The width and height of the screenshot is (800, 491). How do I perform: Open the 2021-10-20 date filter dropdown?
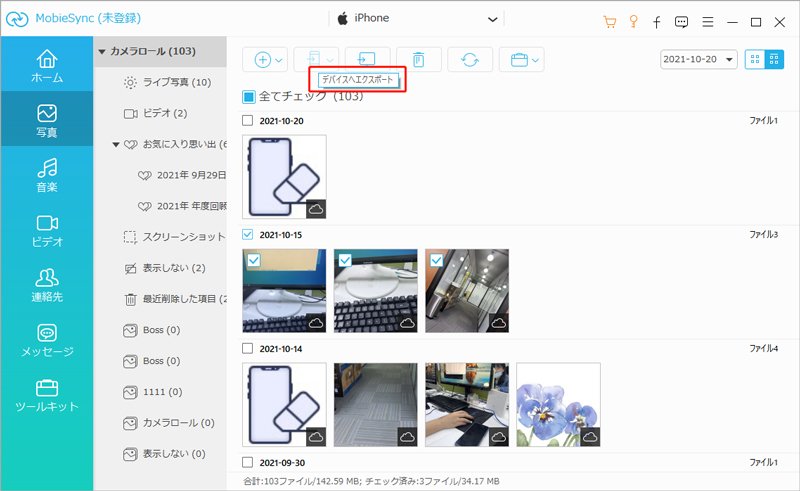698,59
